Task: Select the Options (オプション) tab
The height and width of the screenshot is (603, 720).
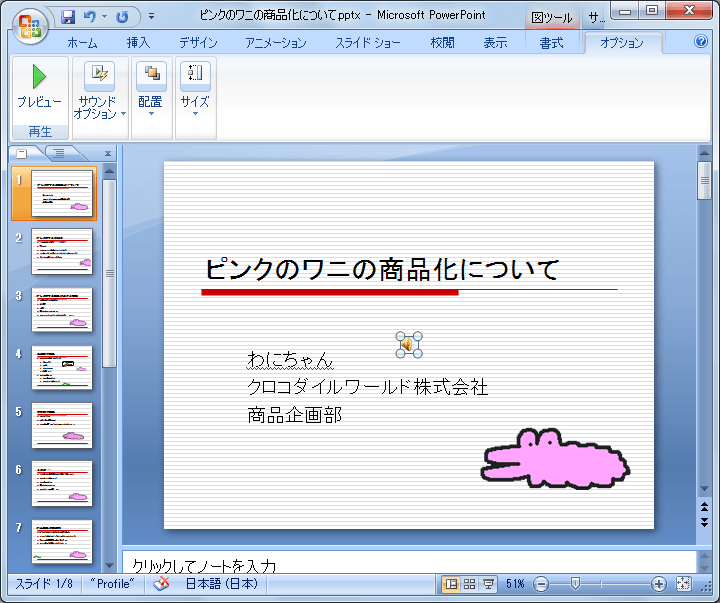Action: click(x=622, y=43)
